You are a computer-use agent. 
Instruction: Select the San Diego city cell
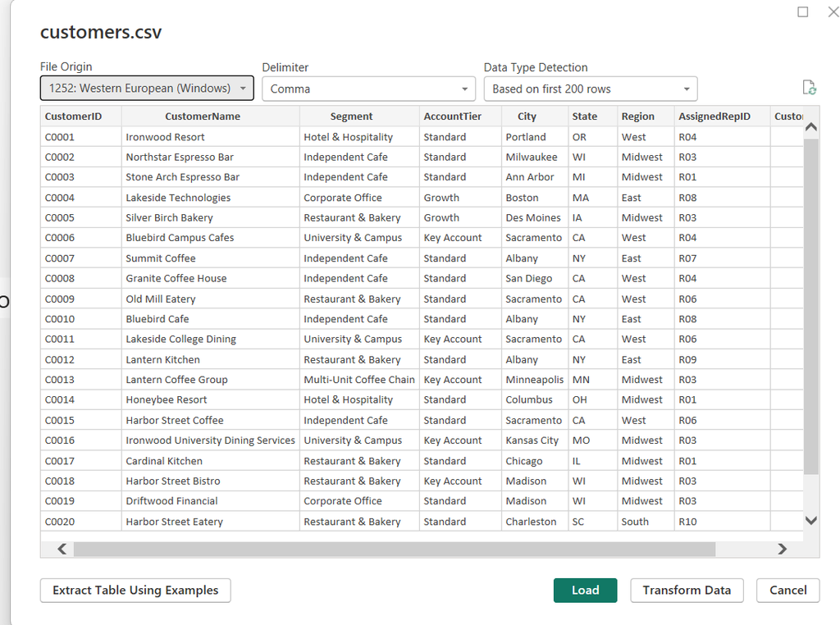pyautogui.click(x=535, y=279)
